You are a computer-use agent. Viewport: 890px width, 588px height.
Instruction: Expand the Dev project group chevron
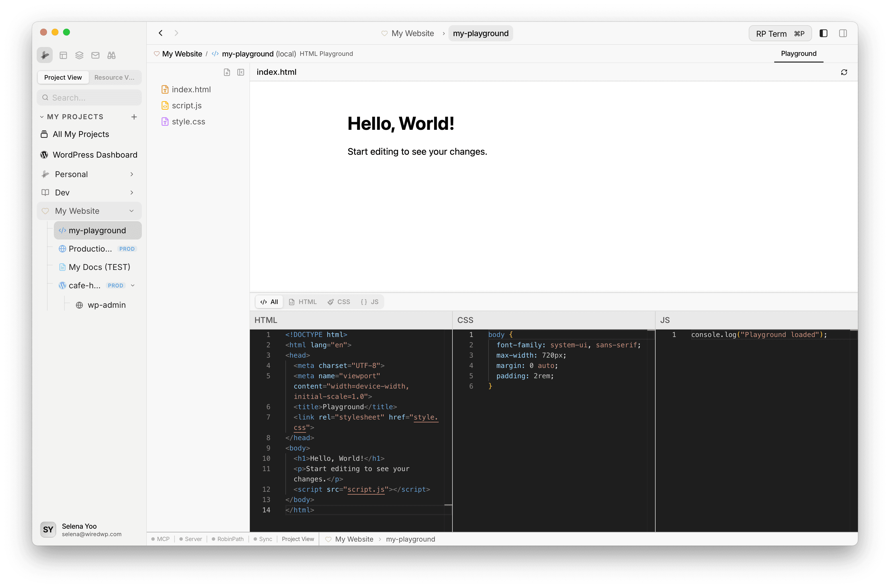click(132, 192)
